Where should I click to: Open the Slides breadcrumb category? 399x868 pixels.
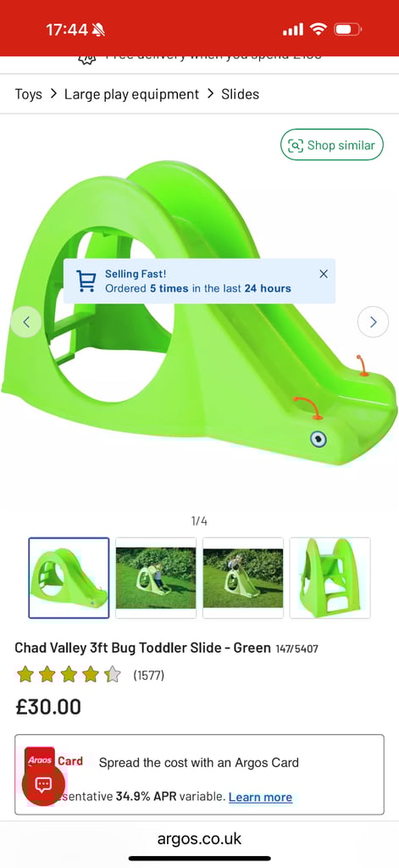(x=241, y=94)
